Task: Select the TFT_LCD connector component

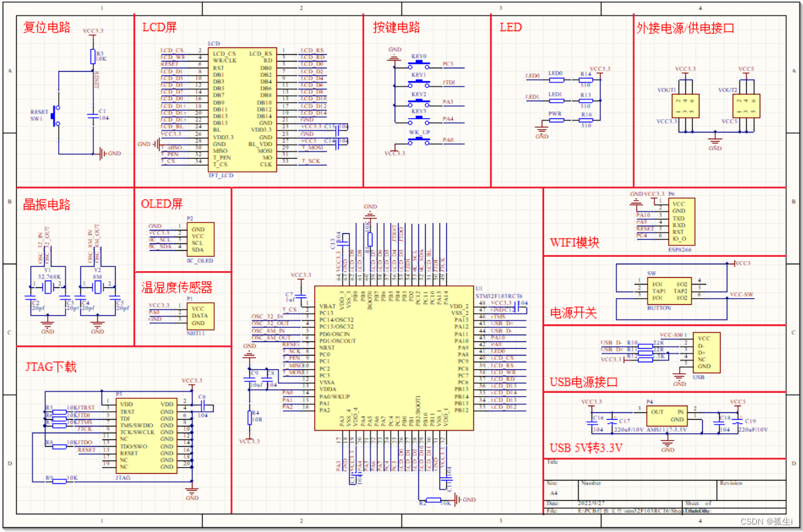Action: [x=243, y=109]
